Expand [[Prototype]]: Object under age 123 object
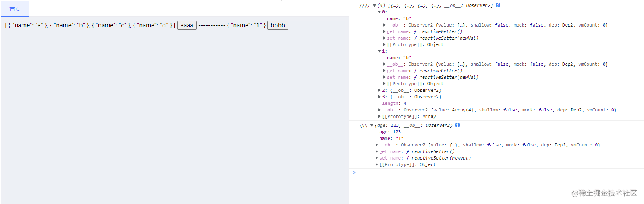644x204 pixels. 376,165
